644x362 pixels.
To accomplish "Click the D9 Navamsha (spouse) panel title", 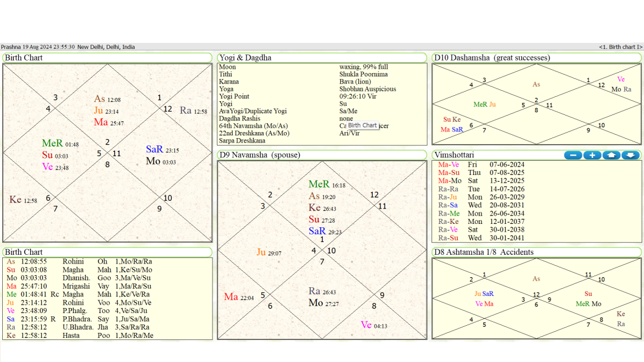I will [261, 155].
